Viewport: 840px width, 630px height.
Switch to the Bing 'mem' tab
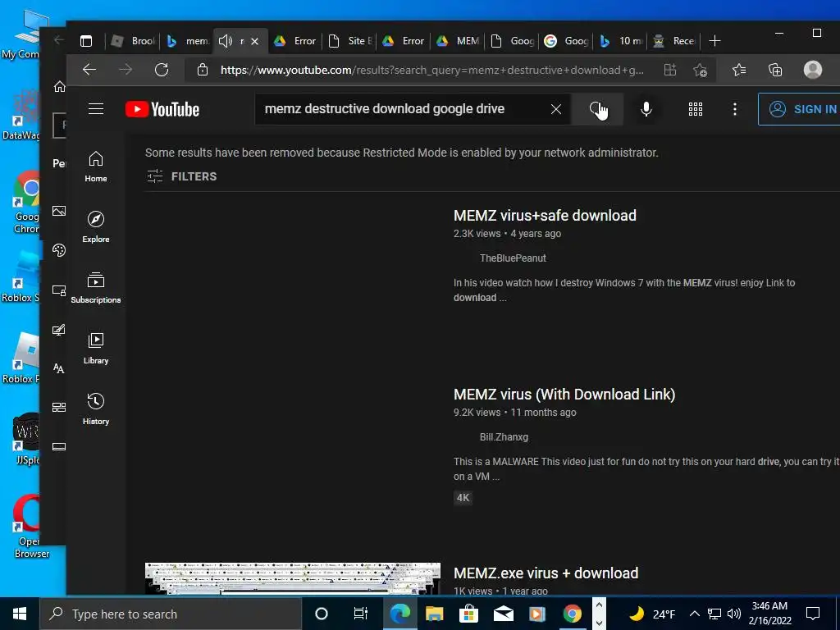(187, 41)
